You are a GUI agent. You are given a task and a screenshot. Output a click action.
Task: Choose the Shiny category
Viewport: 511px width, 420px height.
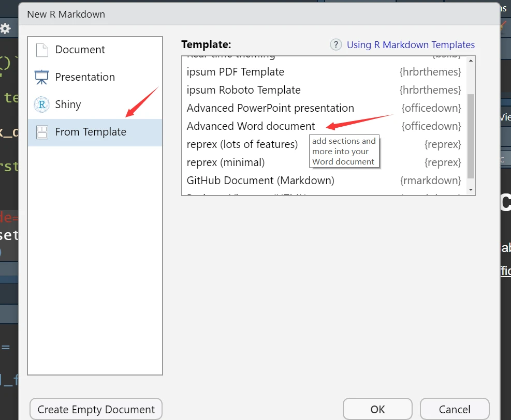pos(68,104)
